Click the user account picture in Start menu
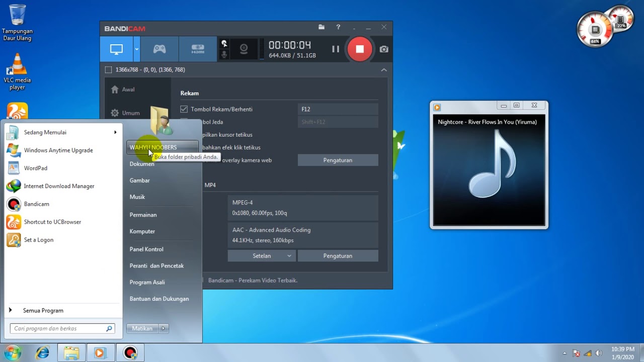The height and width of the screenshot is (362, 644). click(162, 121)
